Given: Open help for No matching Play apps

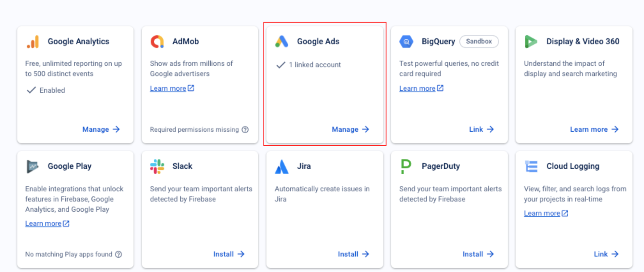Looking at the screenshot, I should tap(119, 254).
